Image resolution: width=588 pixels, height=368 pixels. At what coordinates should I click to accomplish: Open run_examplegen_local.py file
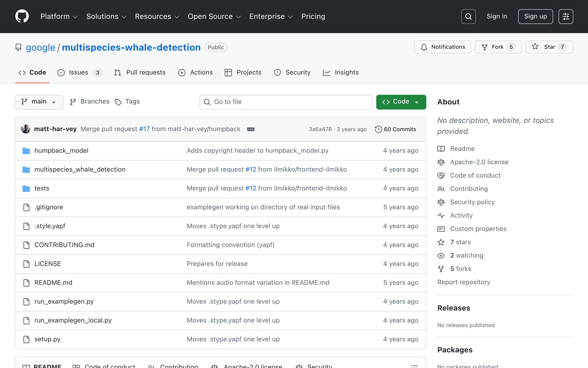point(73,320)
